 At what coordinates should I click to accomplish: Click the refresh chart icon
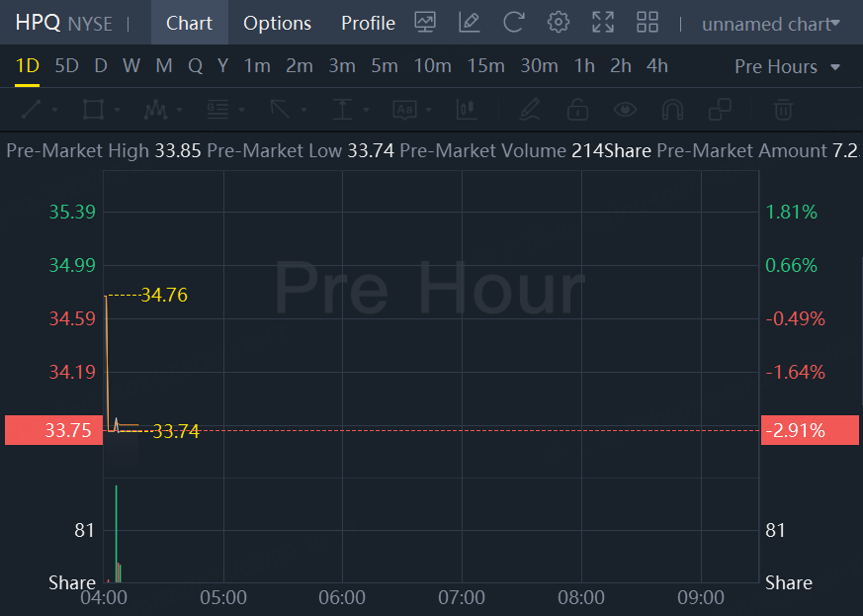point(514,23)
